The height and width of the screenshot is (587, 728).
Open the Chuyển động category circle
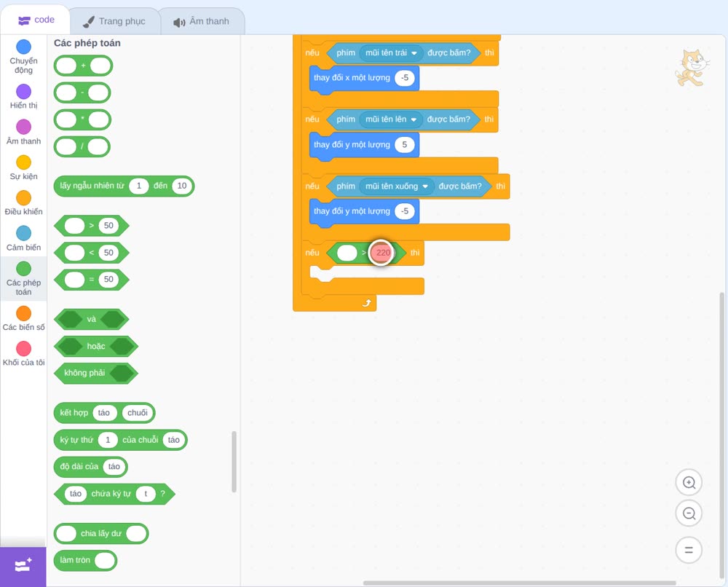[x=24, y=47]
